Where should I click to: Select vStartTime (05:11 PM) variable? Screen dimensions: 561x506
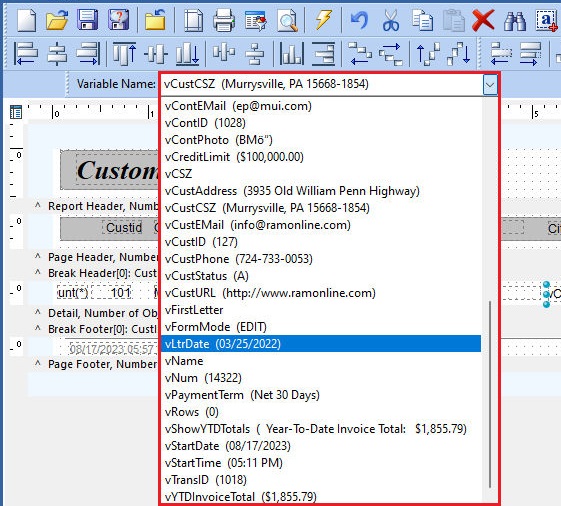click(321, 463)
